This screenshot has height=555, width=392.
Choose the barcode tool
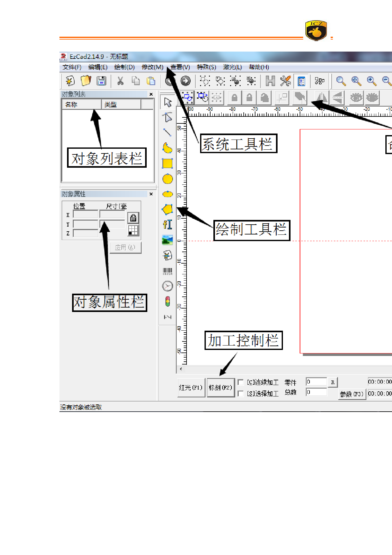pos(167,271)
